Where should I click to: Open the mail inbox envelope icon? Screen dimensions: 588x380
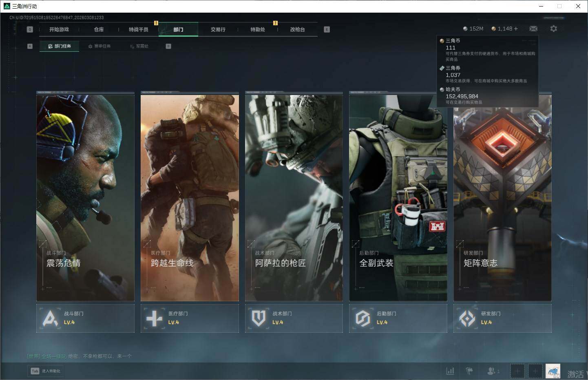pyautogui.click(x=533, y=29)
